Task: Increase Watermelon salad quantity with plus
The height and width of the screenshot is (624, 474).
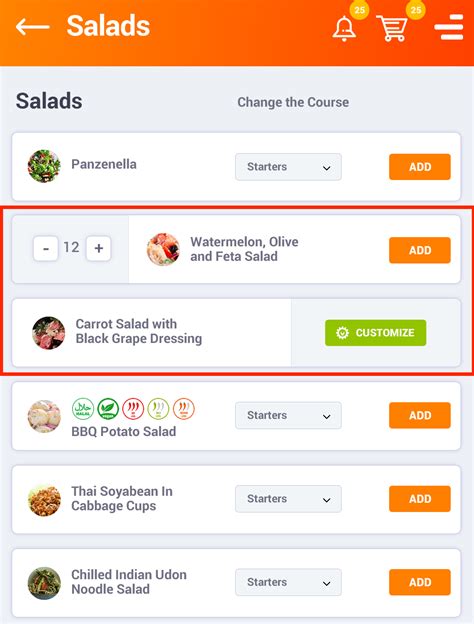Action: 98,248
